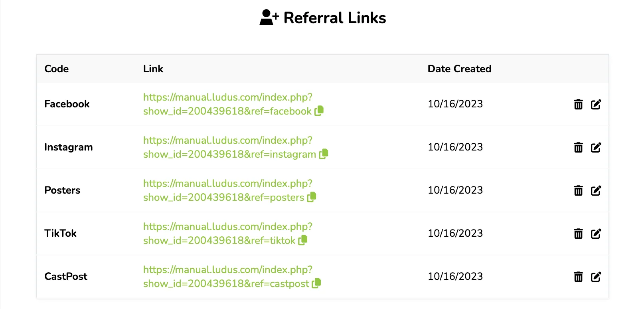Screen dimensions: 644x309
Task: Delete the Posters referral link
Action: pos(578,190)
